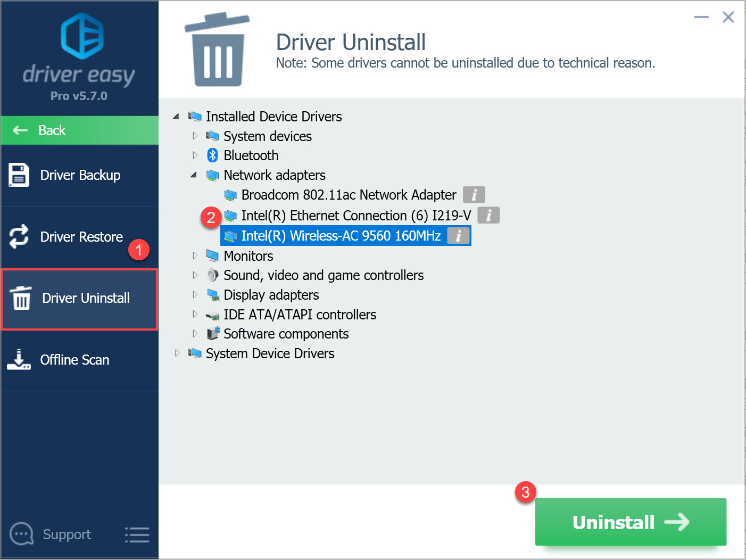
Task: Expand the System Device Drivers tree
Action: click(177, 353)
